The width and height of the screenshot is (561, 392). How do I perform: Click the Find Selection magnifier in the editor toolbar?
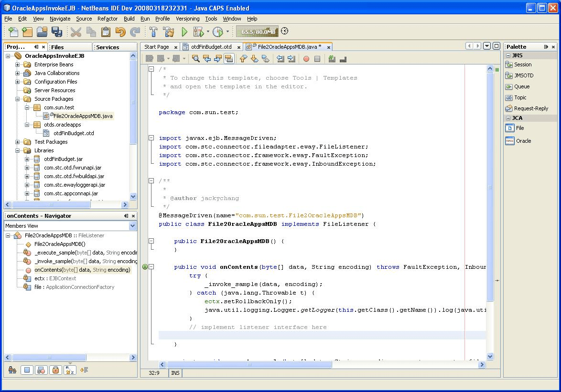[x=196, y=58]
